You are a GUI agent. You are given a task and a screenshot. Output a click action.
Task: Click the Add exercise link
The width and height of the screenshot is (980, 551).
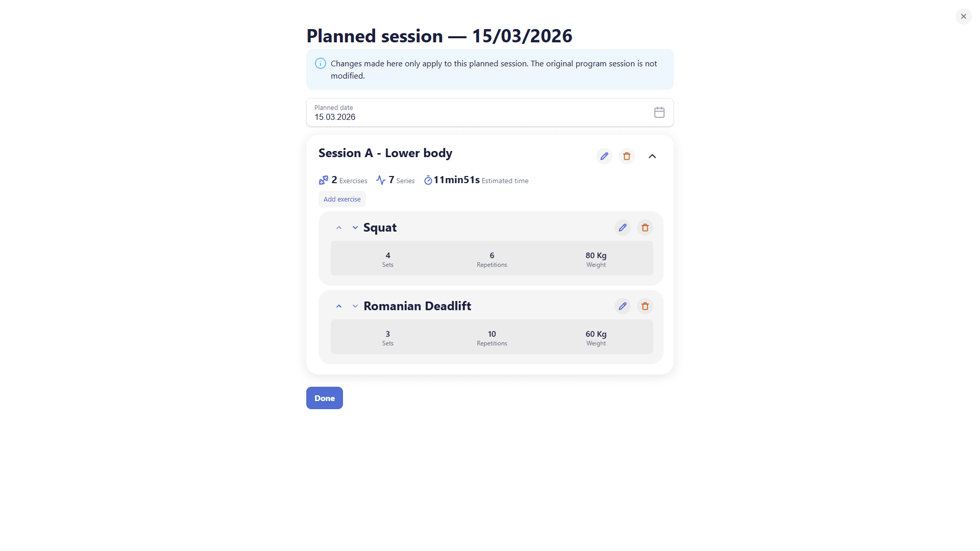click(341, 199)
